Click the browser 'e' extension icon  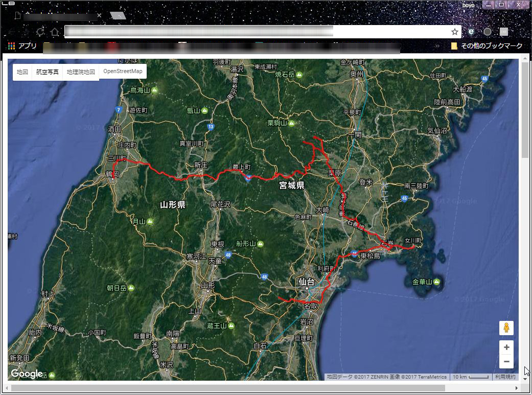pyautogui.click(x=471, y=32)
